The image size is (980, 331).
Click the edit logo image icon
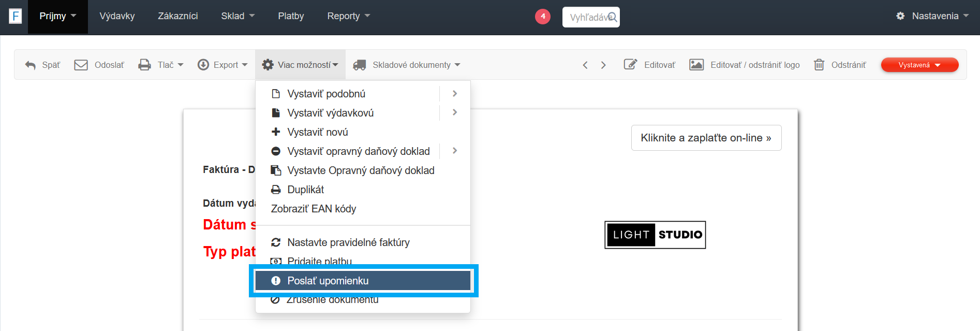pyautogui.click(x=696, y=65)
